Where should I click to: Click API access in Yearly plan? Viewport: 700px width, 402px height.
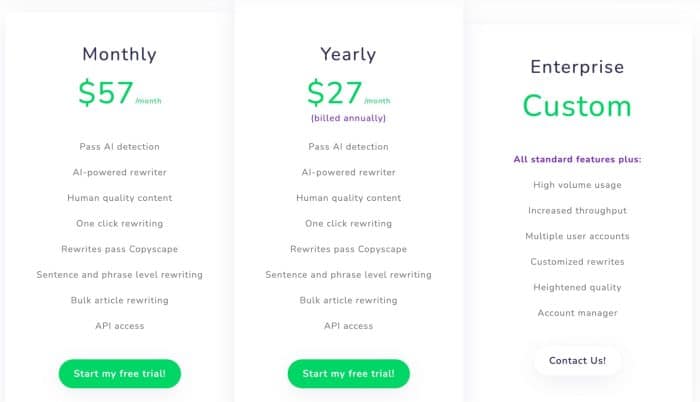pyautogui.click(x=349, y=326)
